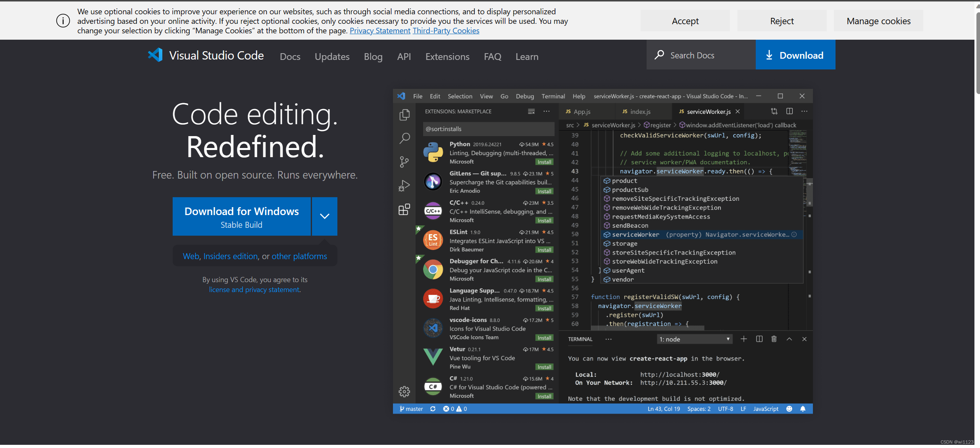
Task: Open more actions ellipsis in Extensions header
Action: [x=547, y=112]
